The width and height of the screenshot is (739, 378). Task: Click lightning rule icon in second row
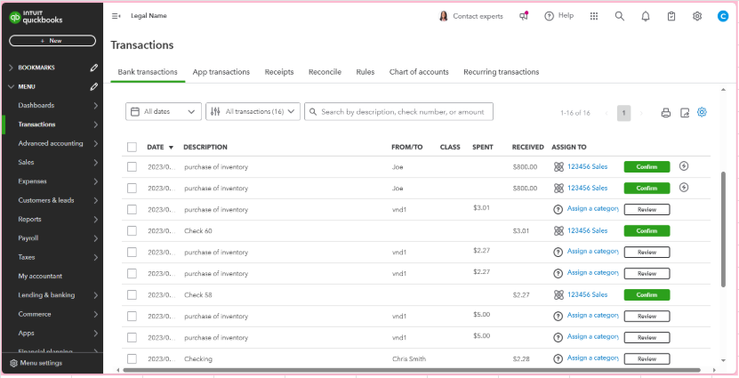684,187
